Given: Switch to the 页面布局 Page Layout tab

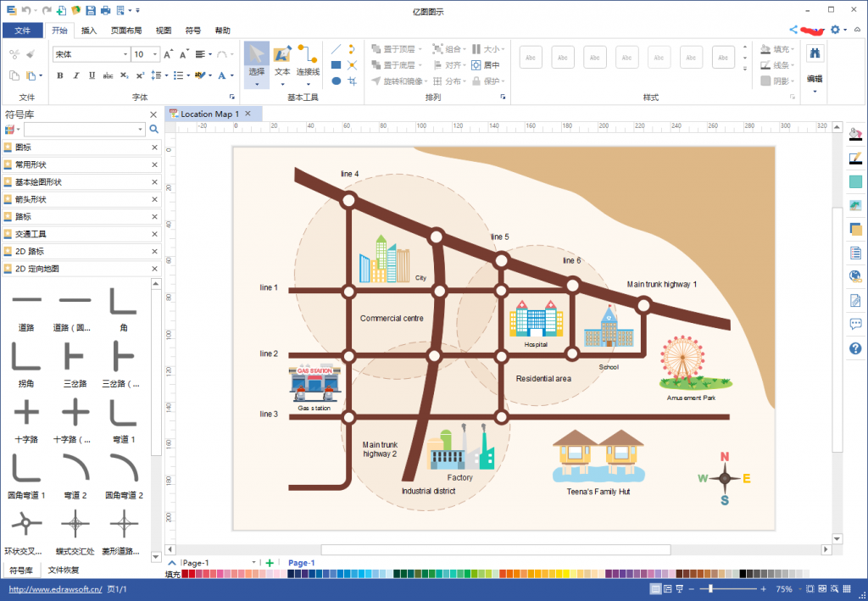Looking at the screenshot, I should 126,31.
